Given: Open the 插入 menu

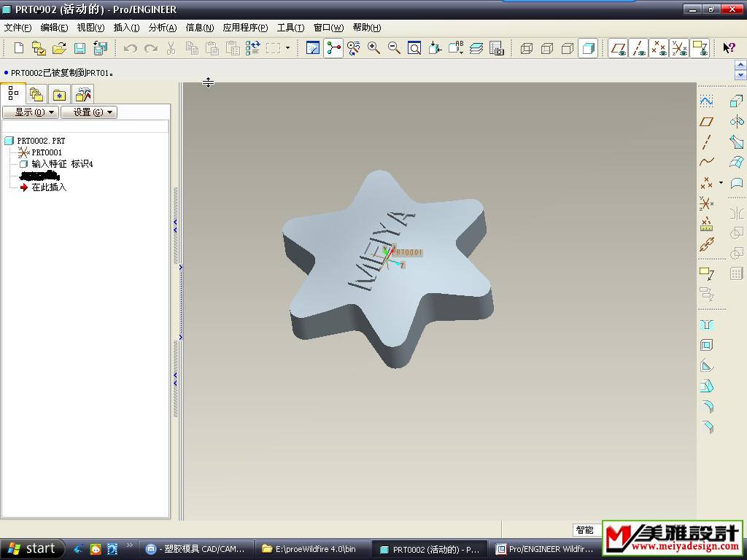Looking at the screenshot, I should pyautogui.click(x=126, y=28).
